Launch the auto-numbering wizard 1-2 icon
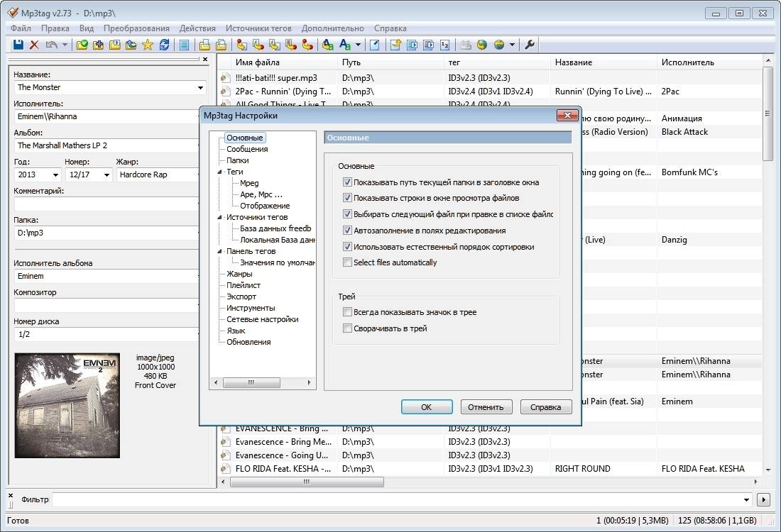Viewport: 781px width, 532px height. pos(444,45)
